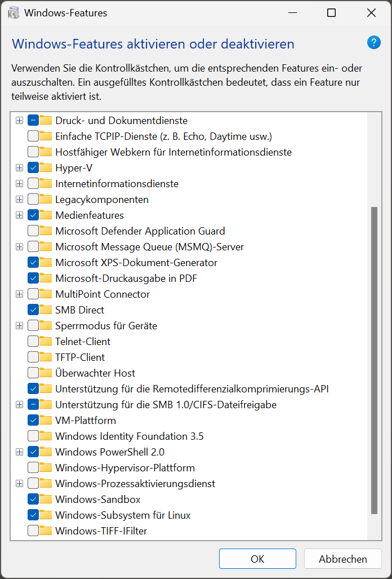Expand Windows PowerShell 2.0 node

coord(20,452)
